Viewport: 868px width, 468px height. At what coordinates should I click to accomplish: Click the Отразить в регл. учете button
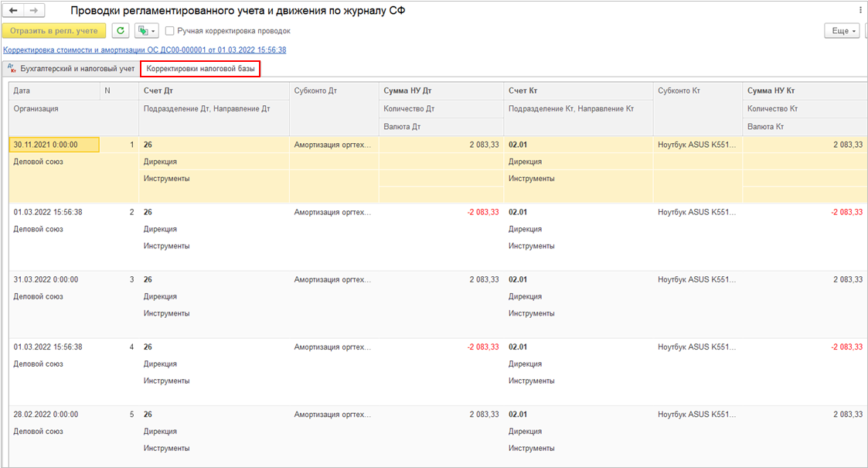54,31
